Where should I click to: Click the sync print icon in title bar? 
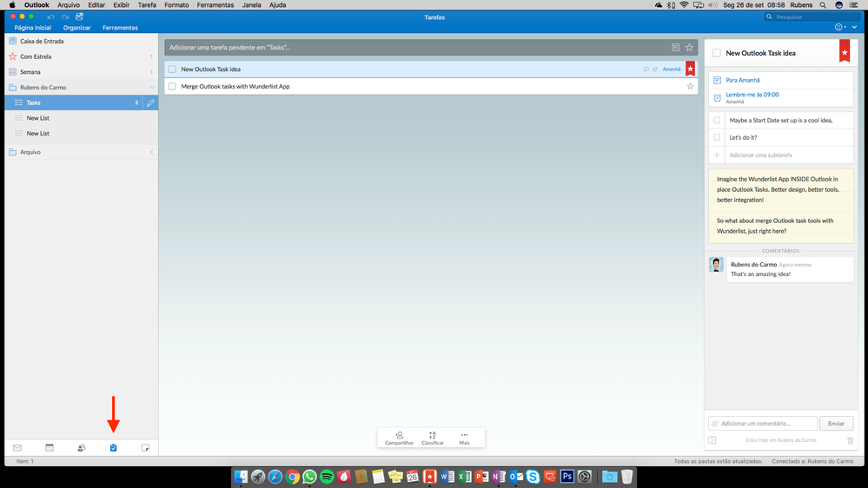click(x=80, y=16)
